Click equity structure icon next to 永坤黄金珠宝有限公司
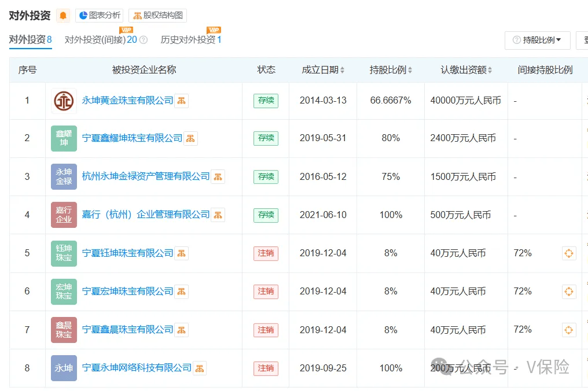This screenshot has width=588, height=391. 182,101
